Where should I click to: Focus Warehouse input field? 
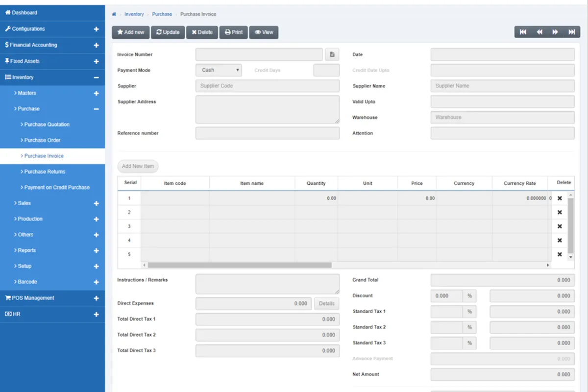503,117
